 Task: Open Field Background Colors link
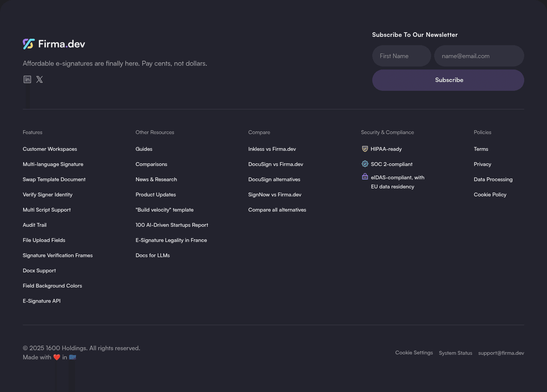point(52,286)
